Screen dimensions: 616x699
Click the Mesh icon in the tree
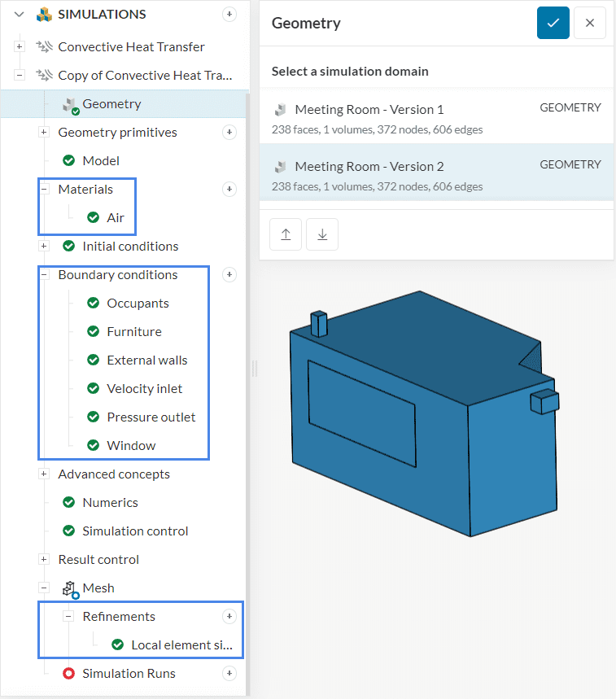[68, 588]
